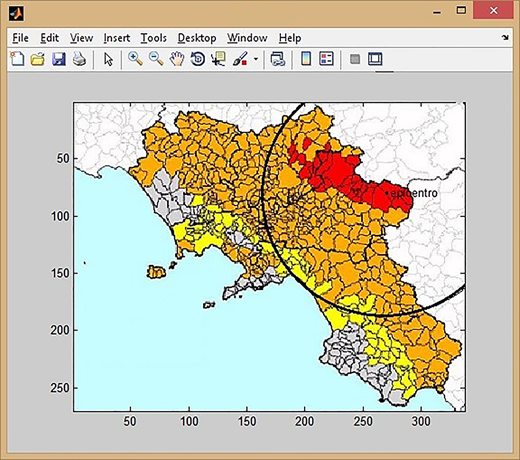Toggle the Brush data tool
Screen dimensions: 520x460
240,59
